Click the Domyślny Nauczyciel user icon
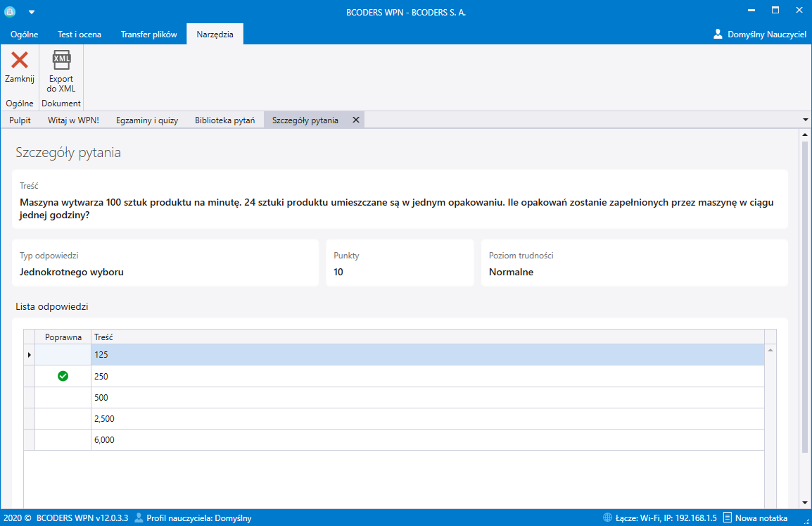 (x=718, y=35)
